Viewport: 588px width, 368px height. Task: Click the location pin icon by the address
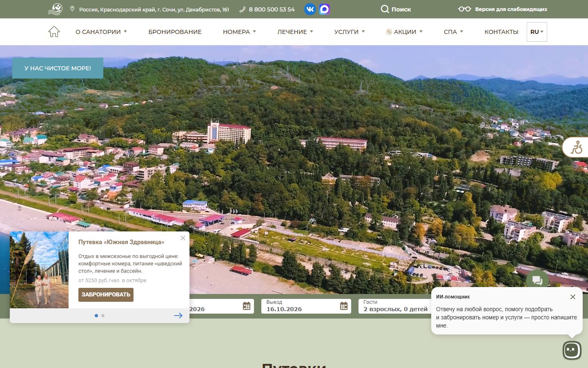pos(72,9)
